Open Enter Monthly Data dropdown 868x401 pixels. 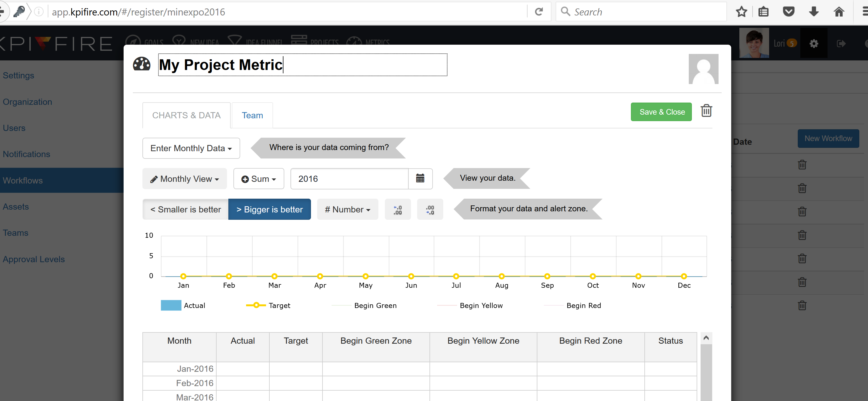[x=191, y=148]
